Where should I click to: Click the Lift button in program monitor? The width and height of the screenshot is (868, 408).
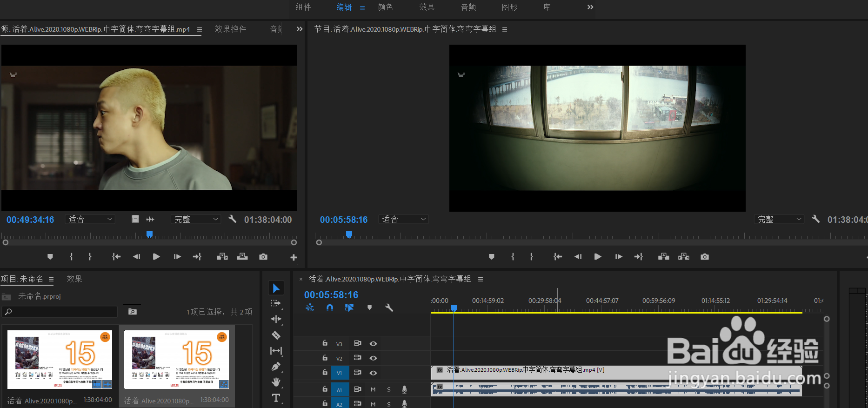tap(664, 257)
